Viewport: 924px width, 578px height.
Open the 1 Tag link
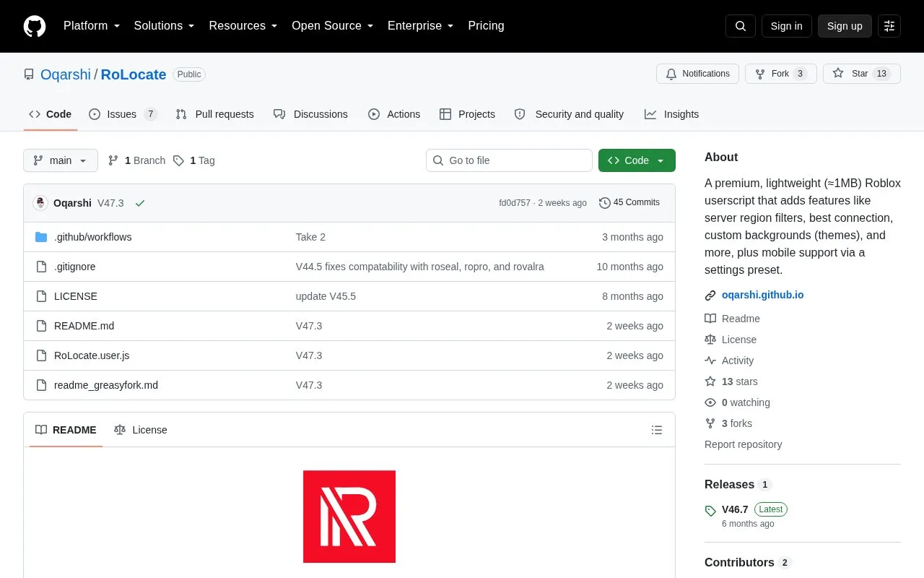tap(193, 160)
